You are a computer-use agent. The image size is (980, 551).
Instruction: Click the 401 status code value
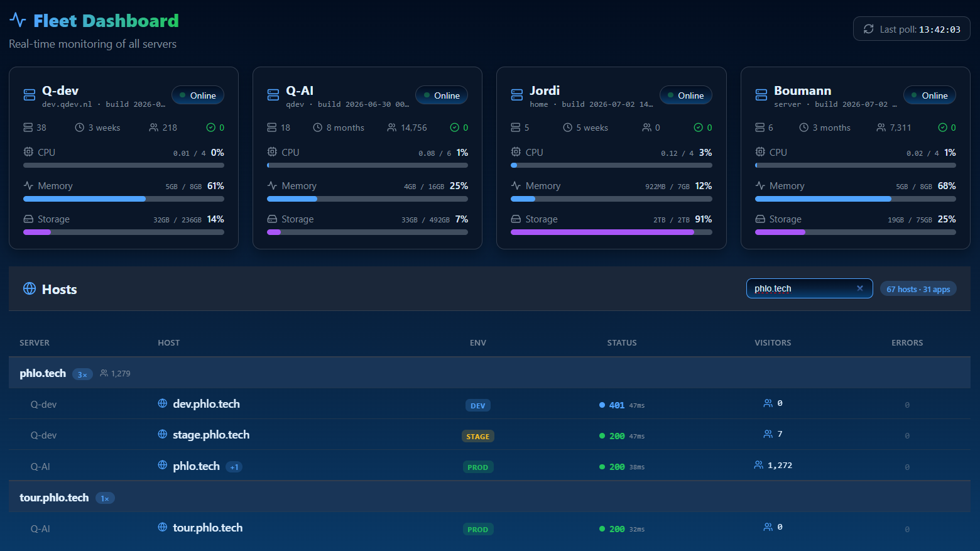(617, 405)
